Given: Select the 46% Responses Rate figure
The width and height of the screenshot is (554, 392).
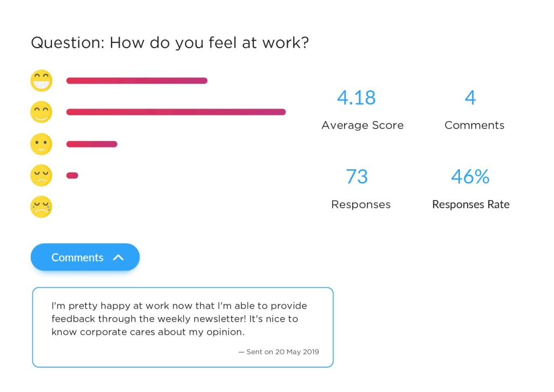Looking at the screenshot, I should [x=470, y=177].
